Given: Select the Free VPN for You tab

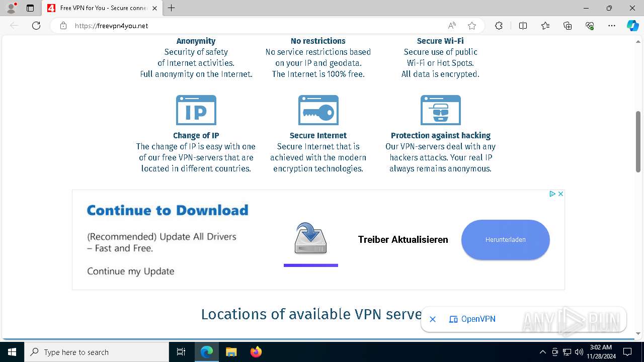Looking at the screenshot, I should tap(102, 8).
